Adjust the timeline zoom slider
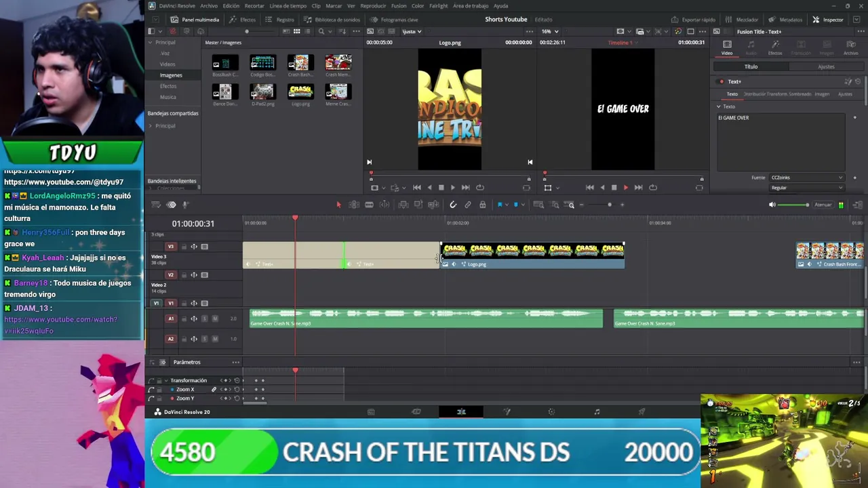 pos(609,205)
